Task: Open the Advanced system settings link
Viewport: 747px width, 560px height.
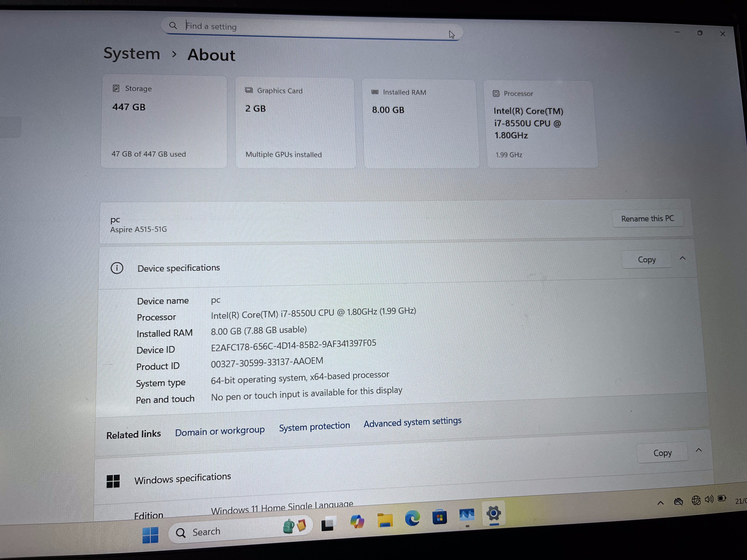Action: point(412,422)
